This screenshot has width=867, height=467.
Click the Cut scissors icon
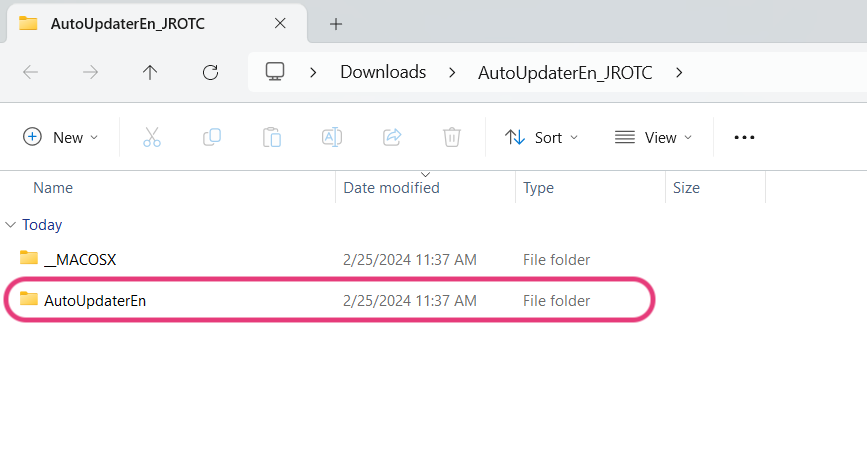152,137
